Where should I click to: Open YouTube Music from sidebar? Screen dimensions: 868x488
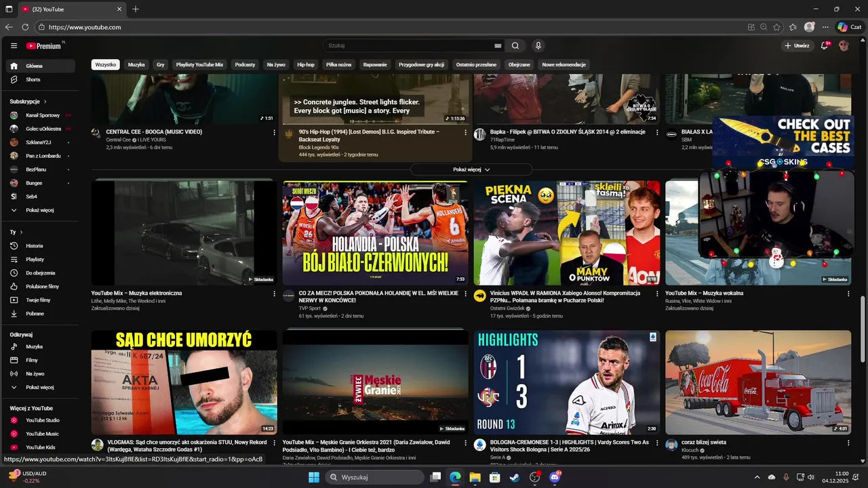pos(41,434)
